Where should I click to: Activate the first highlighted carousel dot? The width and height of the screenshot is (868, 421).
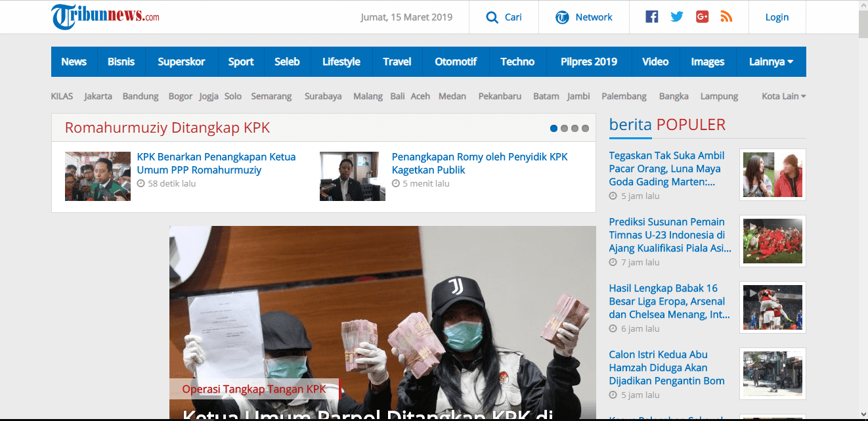click(x=553, y=129)
